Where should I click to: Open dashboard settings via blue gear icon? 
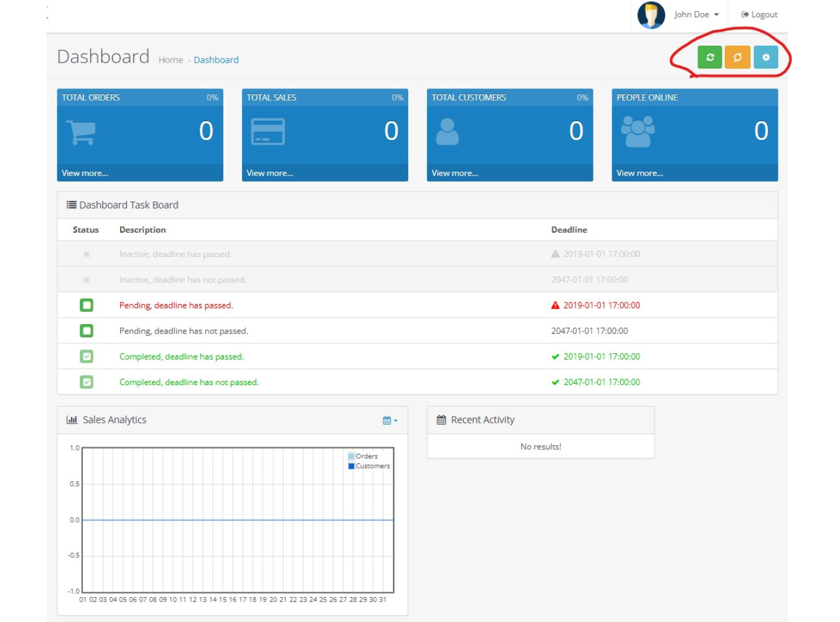(x=766, y=57)
